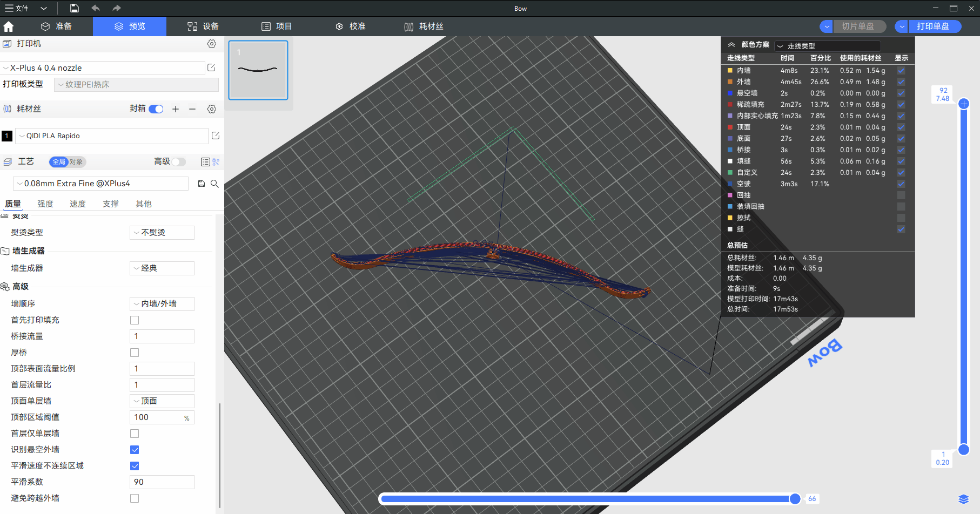
Task: Open the 熨烫类型 dropdown
Action: tap(162, 233)
